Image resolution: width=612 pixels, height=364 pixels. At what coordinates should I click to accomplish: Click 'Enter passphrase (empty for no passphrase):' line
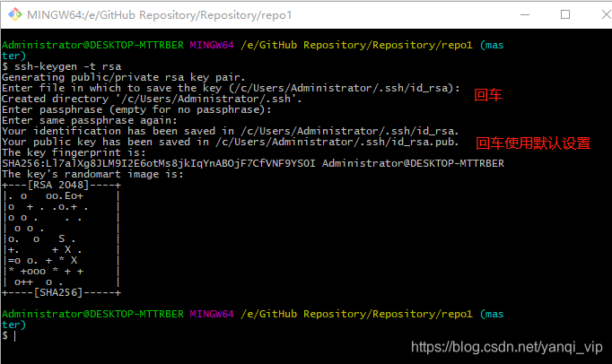pos(136,109)
